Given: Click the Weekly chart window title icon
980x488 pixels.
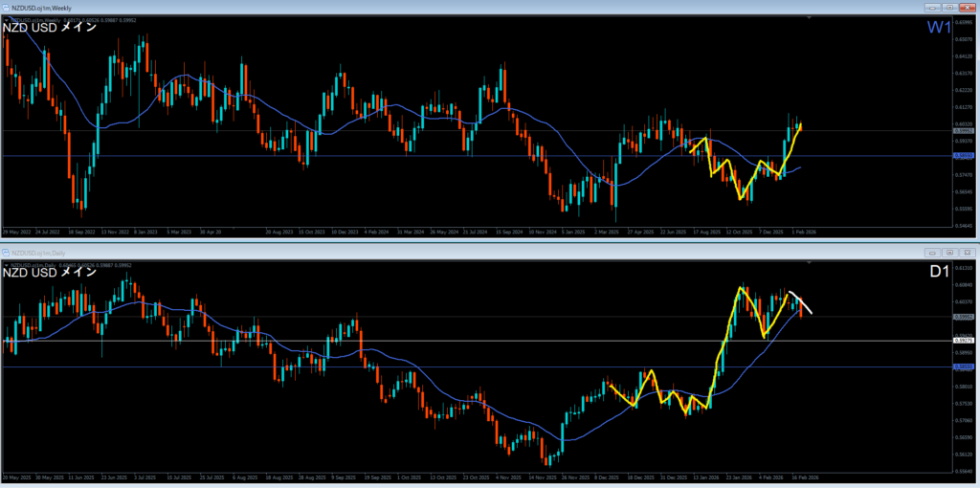Looking at the screenshot, I should point(6,6).
